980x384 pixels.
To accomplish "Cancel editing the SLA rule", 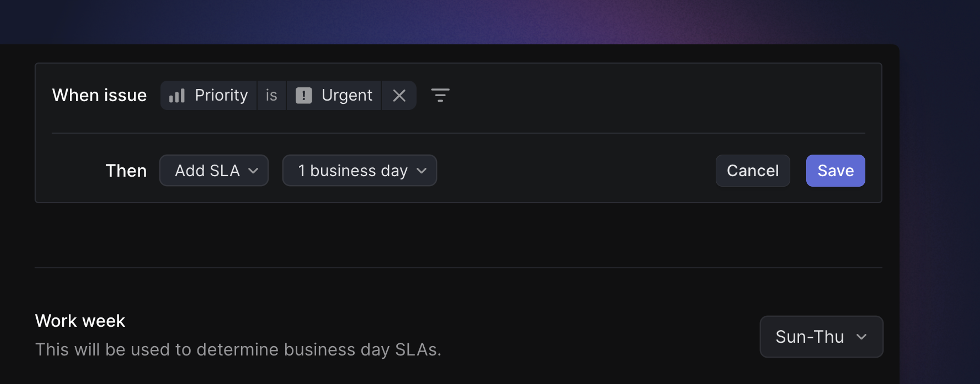I will pyautogui.click(x=752, y=171).
